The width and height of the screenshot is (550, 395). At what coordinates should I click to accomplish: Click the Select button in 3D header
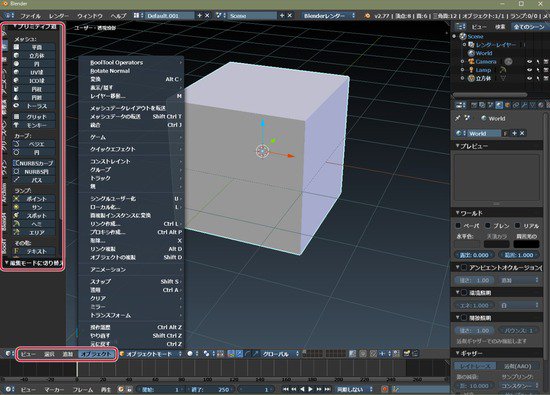point(49,354)
